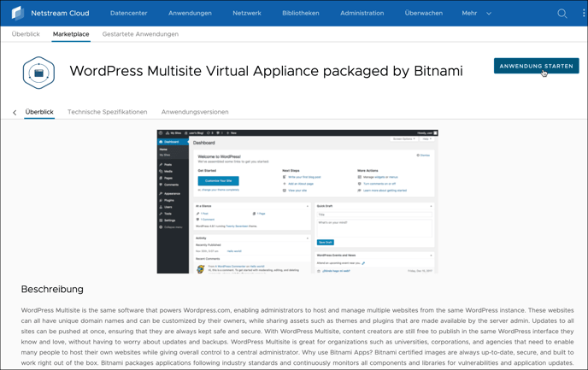Click the Netstream Cloud brand text

[x=60, y=13]
